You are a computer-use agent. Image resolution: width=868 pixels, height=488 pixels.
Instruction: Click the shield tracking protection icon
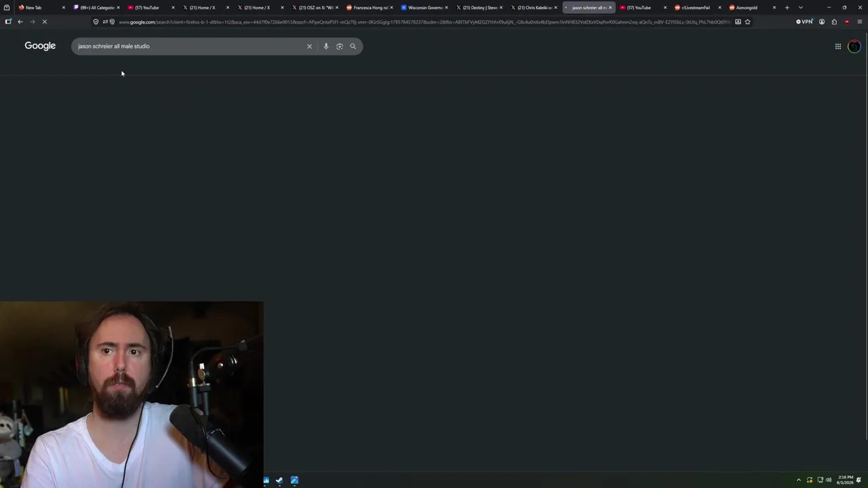[x=96, y=22]
